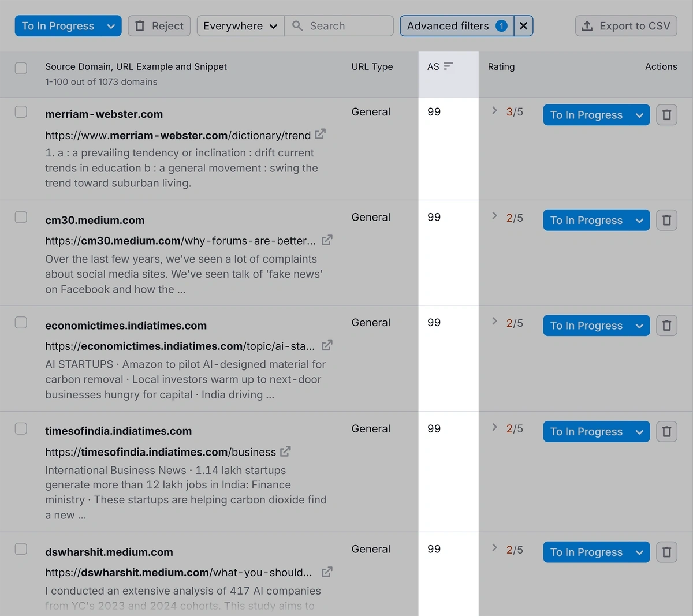Click the cm30.medium.com domain name

(x=95, y=220)
